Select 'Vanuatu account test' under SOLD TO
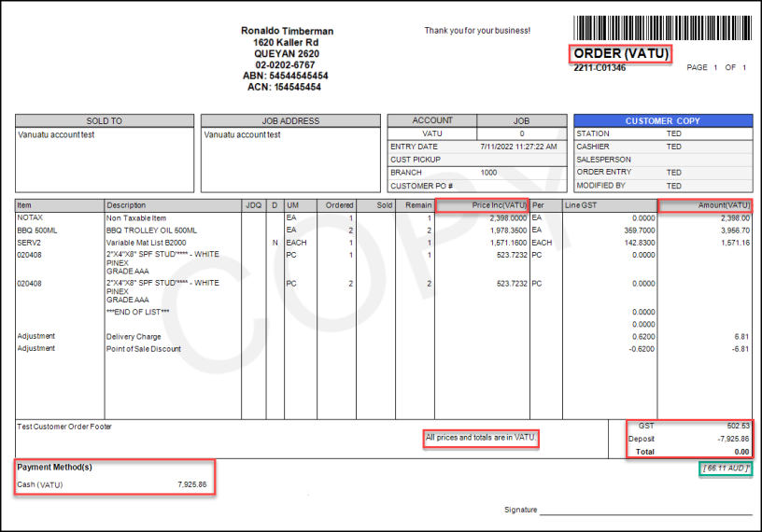The height and width of the screenshot is (532, 762). 56,135
